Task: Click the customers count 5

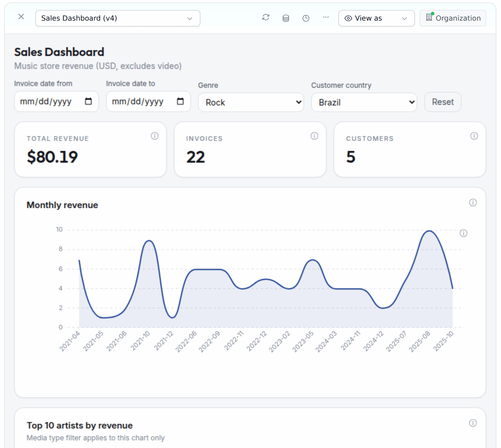Action: [351, 157]
